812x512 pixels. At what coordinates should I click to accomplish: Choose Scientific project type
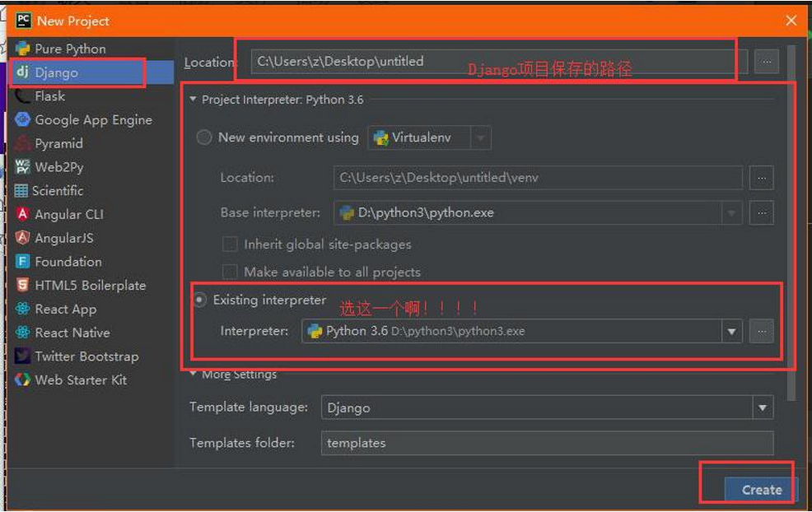tap(58, 190)
